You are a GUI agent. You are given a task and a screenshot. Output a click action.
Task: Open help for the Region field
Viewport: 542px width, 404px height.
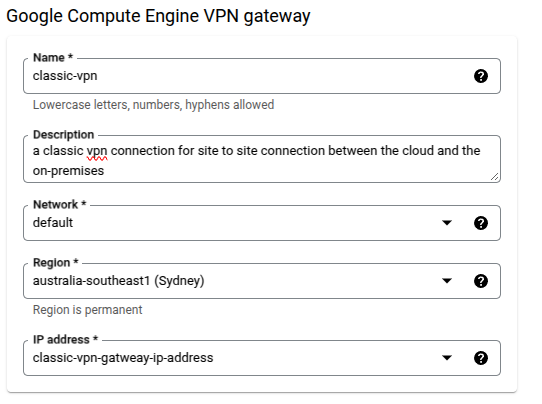coord(480,281)
